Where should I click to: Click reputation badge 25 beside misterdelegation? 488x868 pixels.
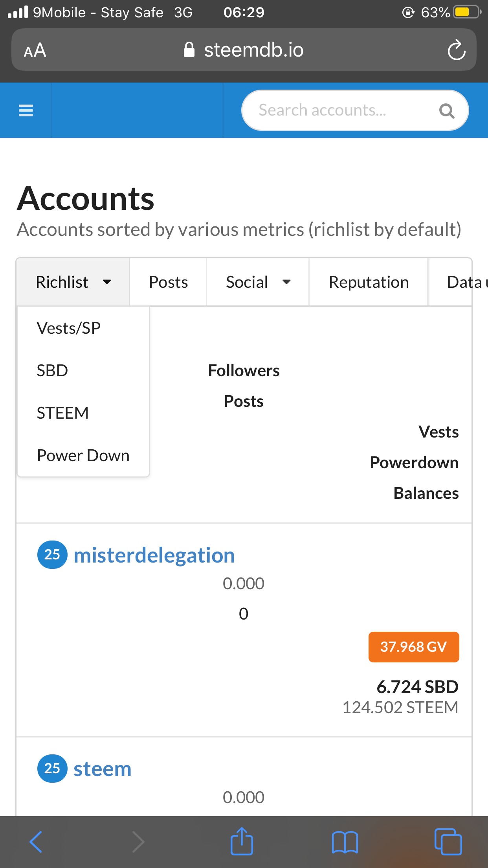[52, 555]
